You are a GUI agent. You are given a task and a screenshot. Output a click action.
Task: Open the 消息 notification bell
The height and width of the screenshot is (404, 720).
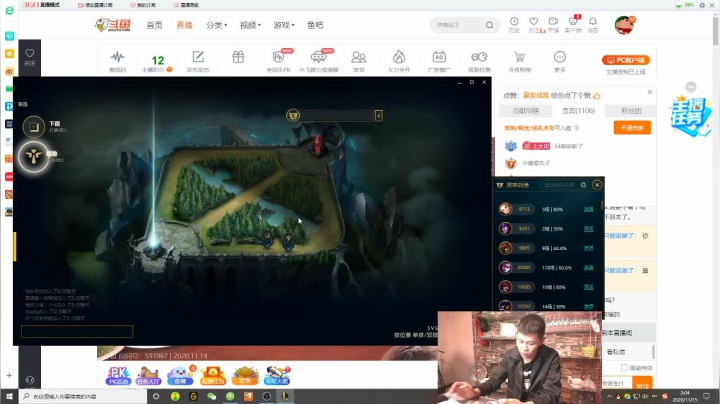[593, 24]
